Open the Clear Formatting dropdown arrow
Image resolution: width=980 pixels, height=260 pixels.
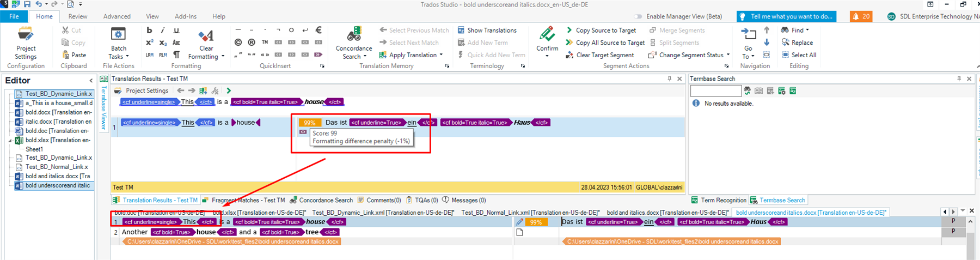tap(223, 57)
